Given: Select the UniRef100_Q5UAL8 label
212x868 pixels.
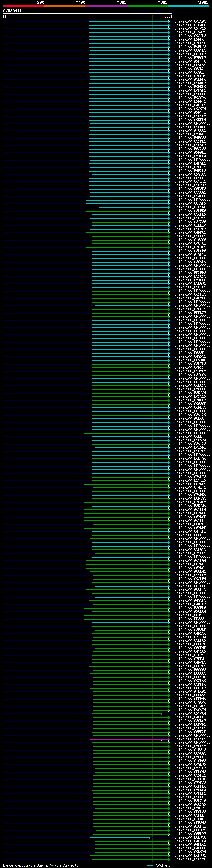Looking at the screenshot, I should pos(190,389).
